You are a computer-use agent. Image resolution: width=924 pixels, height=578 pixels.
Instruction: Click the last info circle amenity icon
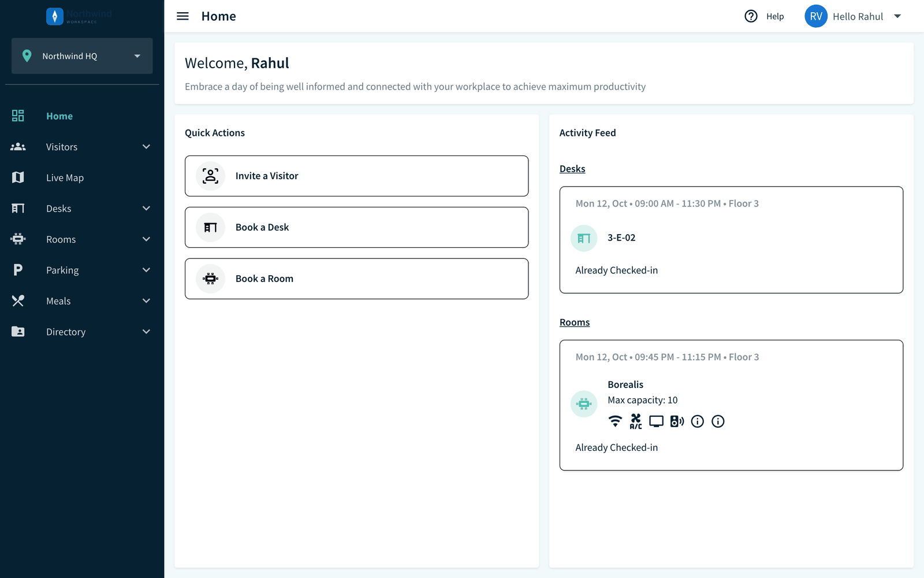(718, 421)
